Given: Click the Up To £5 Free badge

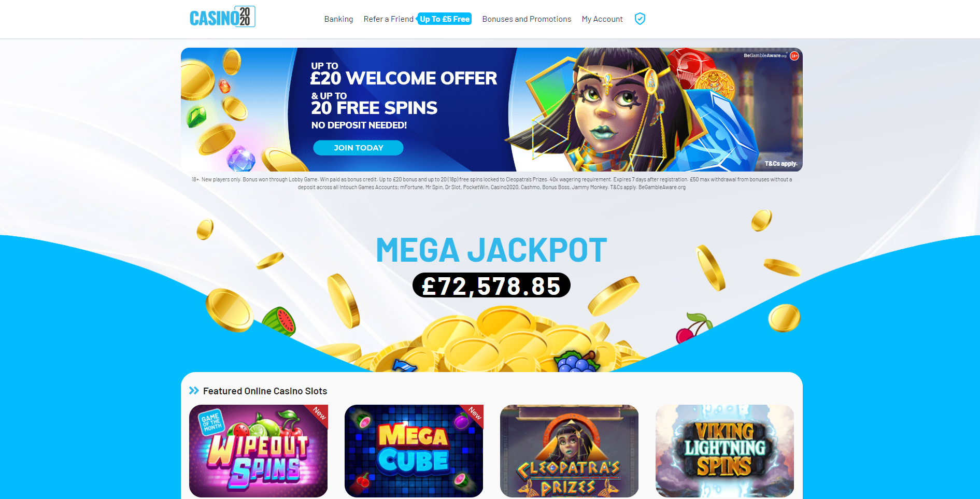Looking at the screenshot, I should pos(444,19).
